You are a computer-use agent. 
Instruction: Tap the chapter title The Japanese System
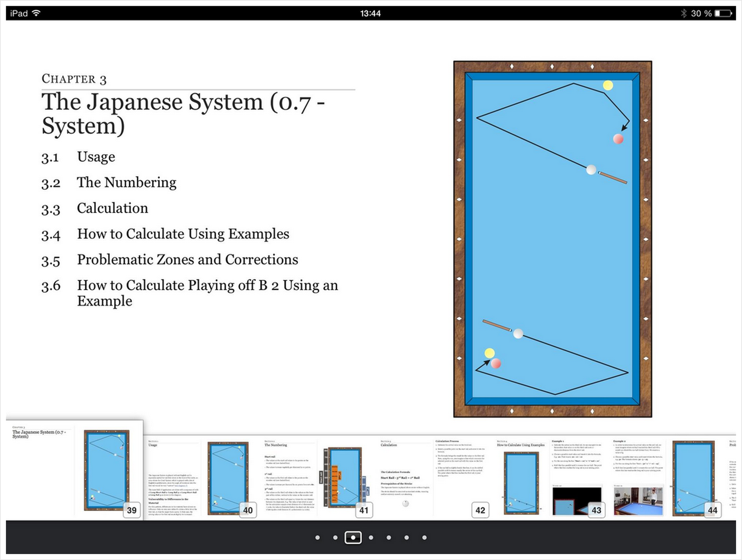183,114
